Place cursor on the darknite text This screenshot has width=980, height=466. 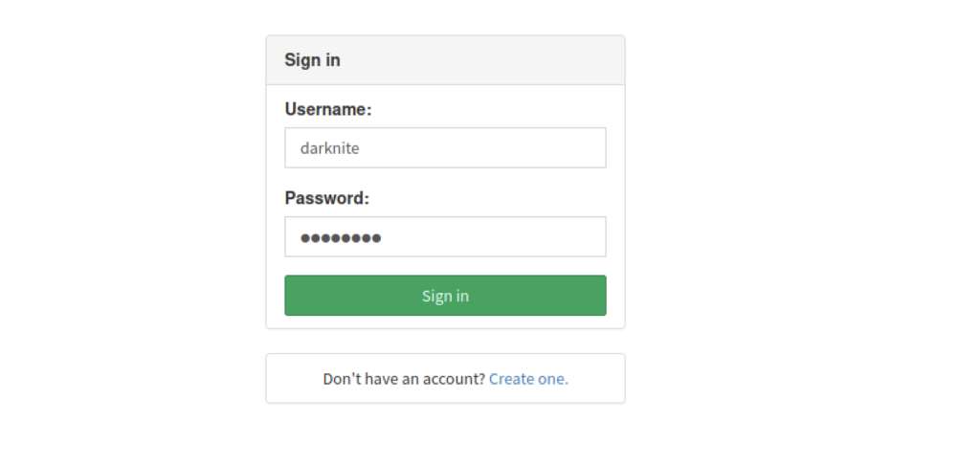pos(329,148)
